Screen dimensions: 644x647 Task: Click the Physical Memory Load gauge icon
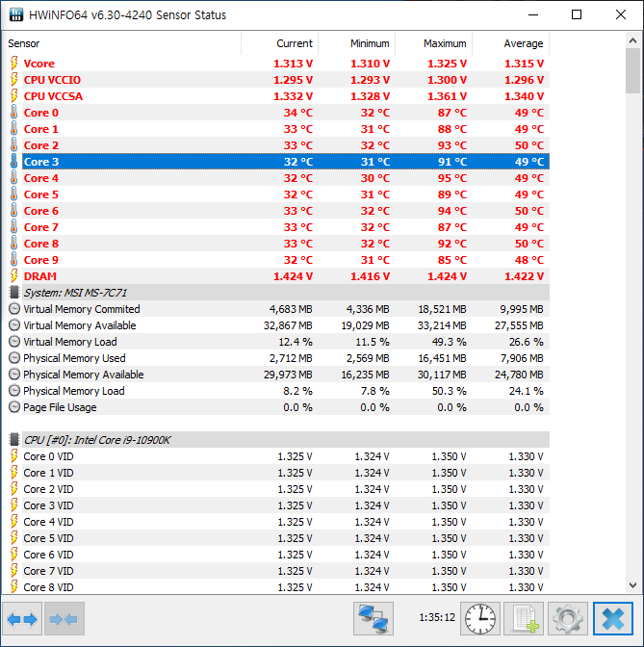click(14, 391)
